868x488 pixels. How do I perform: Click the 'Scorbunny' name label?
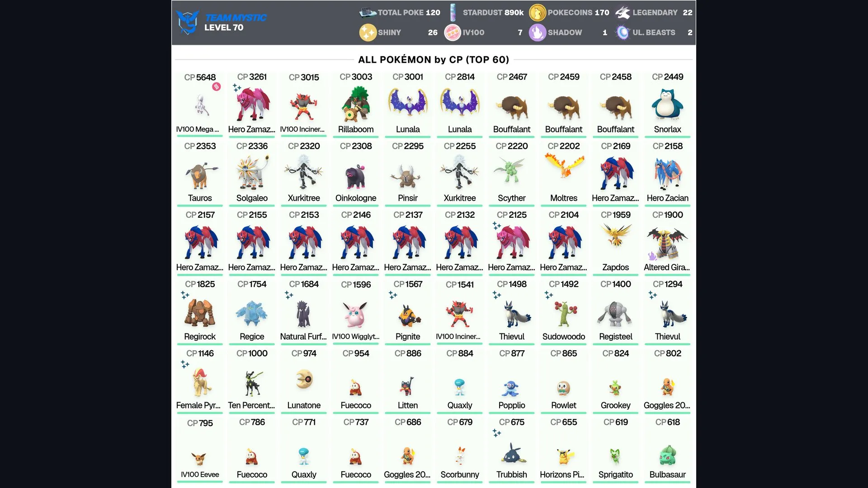pyautogui.click(x=460, y=474)
